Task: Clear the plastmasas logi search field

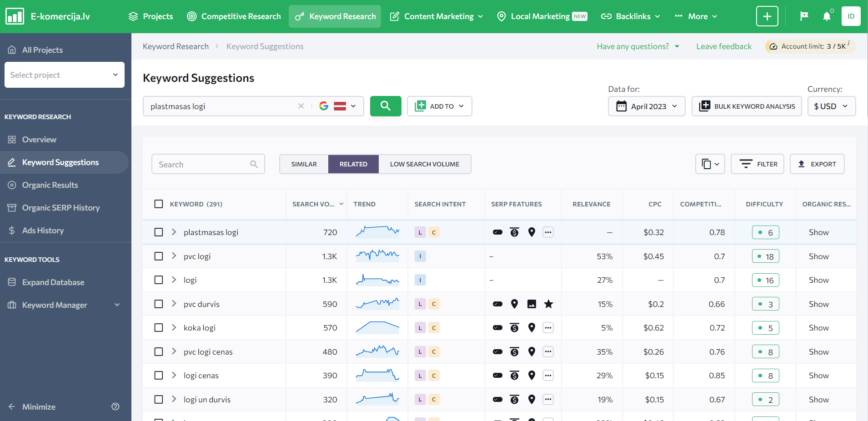Action: 301,106
